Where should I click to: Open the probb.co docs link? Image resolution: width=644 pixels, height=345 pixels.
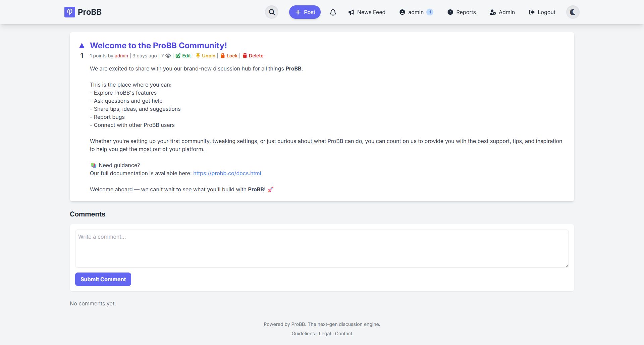pyautogui.click(x=227, y=173)
